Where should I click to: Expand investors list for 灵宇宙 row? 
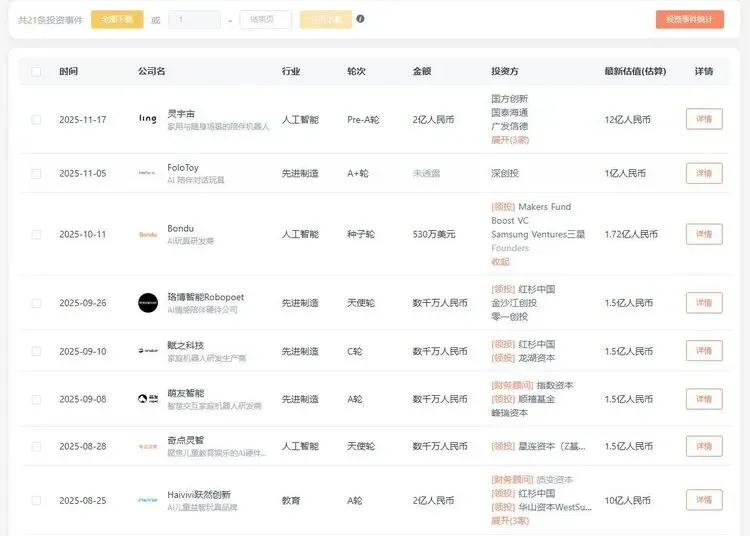click(510, 140)
